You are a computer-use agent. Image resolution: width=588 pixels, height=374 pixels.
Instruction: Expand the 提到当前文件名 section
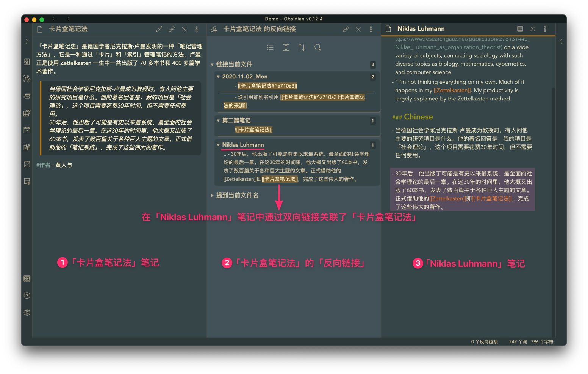pos(212,196)
